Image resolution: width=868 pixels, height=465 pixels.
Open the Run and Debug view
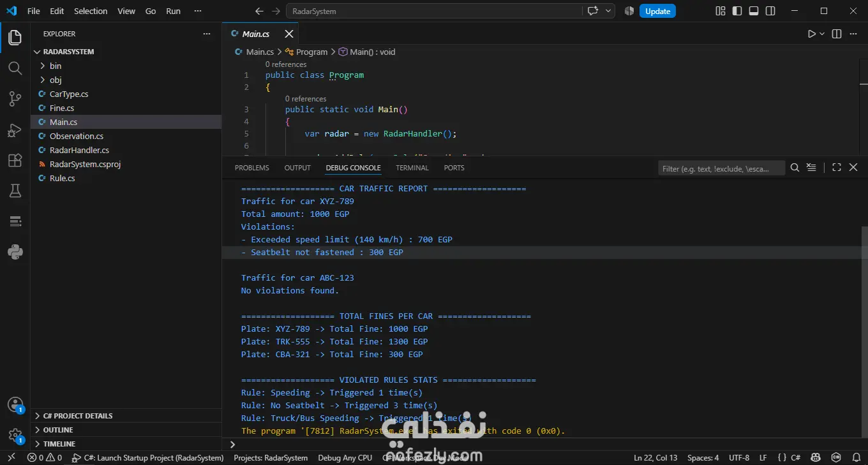pyautogui.click(x=15, y=129)
